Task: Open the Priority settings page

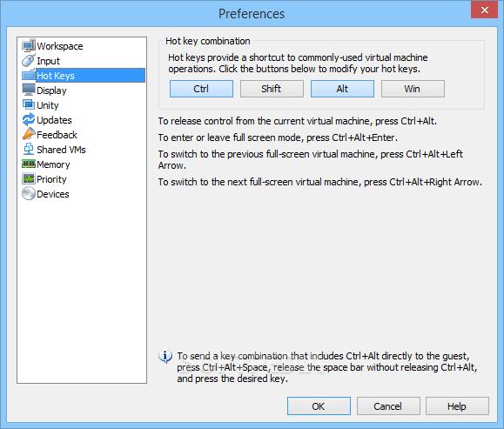Action: 51,179
